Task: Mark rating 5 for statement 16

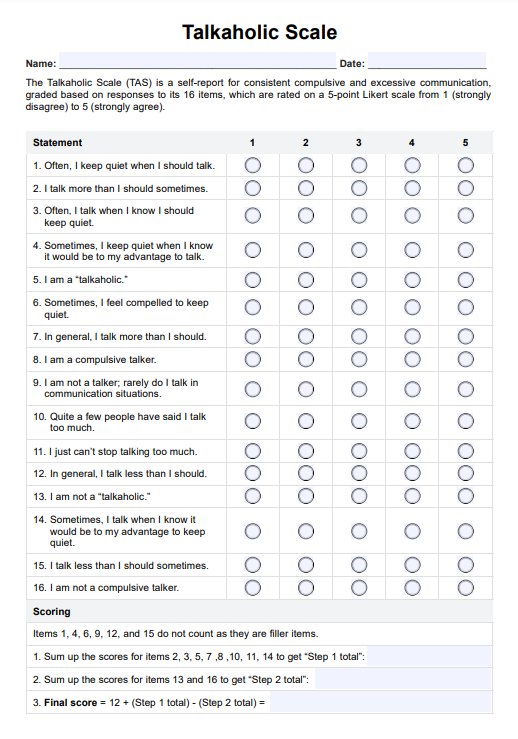Action: coord(466,588)
